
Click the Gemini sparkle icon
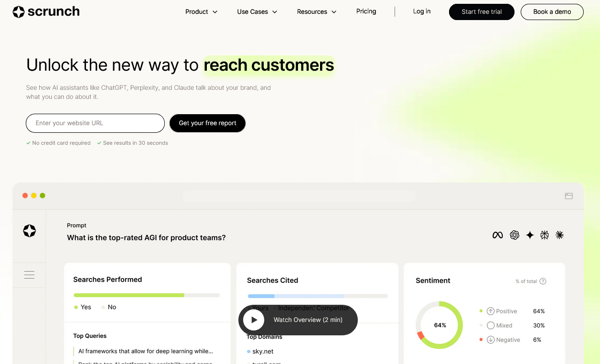[530, 235]
